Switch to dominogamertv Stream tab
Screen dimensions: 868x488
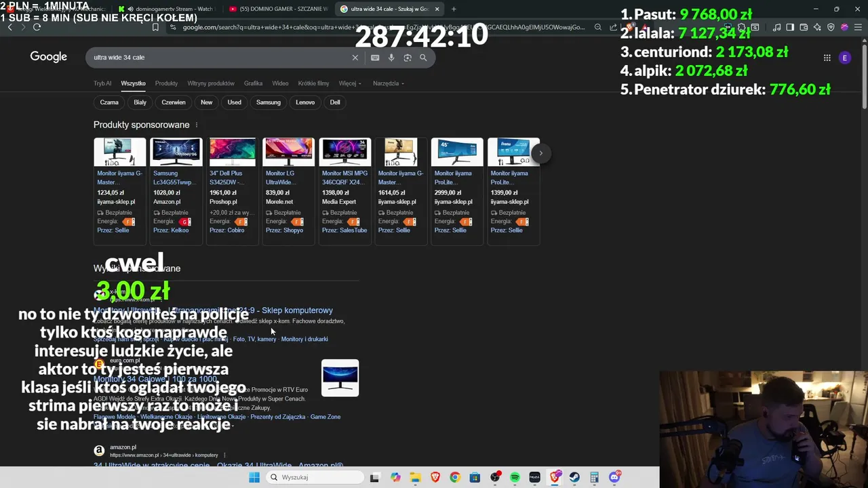point(166,9)
